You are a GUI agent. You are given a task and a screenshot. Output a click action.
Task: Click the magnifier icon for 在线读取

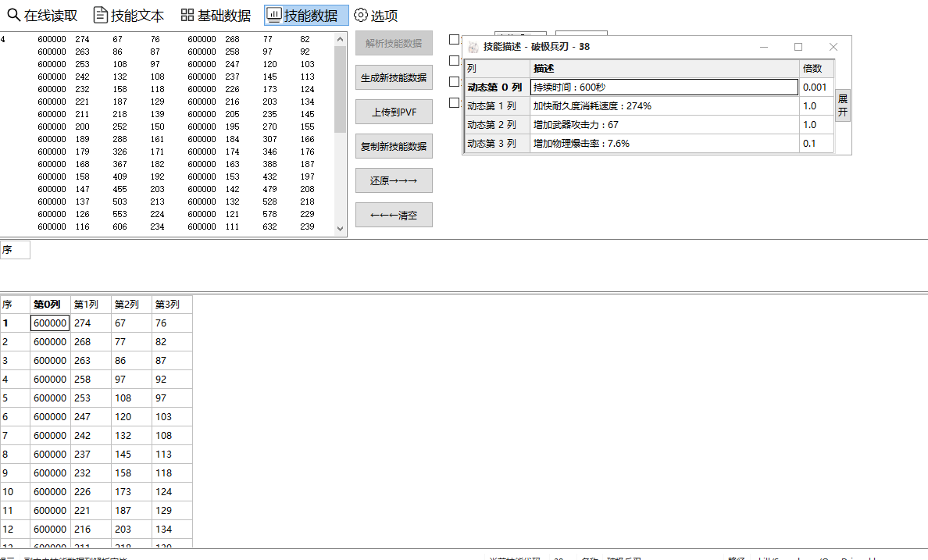point(13,15)
